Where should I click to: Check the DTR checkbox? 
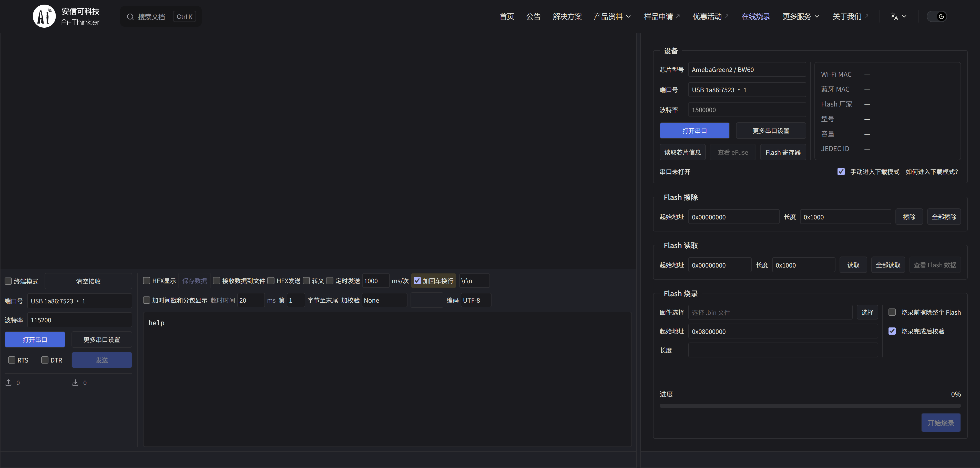coord(45,360)
